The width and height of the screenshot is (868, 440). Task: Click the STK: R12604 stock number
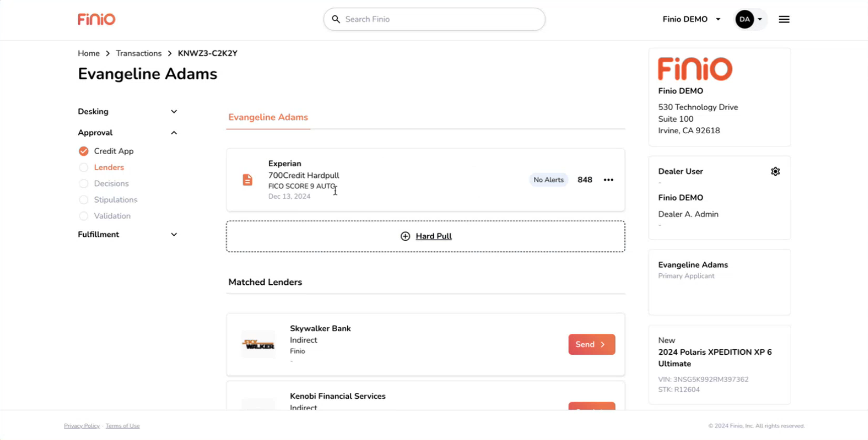679,389
